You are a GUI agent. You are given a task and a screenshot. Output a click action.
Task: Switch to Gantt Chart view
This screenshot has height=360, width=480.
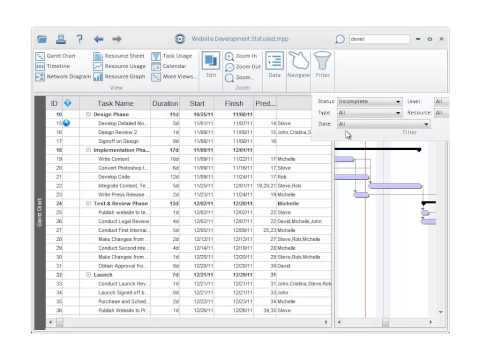(x=55, y=56)
